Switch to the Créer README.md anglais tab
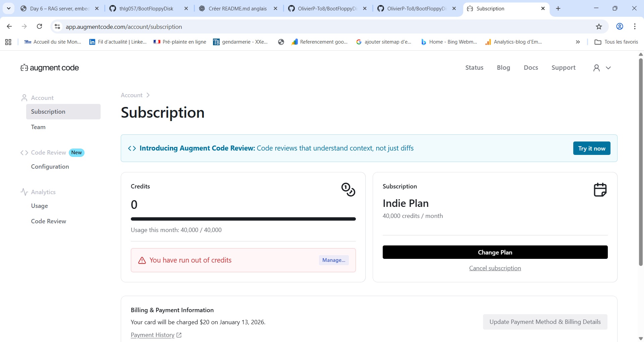The image size is (644, 342). tap(237, 9)
